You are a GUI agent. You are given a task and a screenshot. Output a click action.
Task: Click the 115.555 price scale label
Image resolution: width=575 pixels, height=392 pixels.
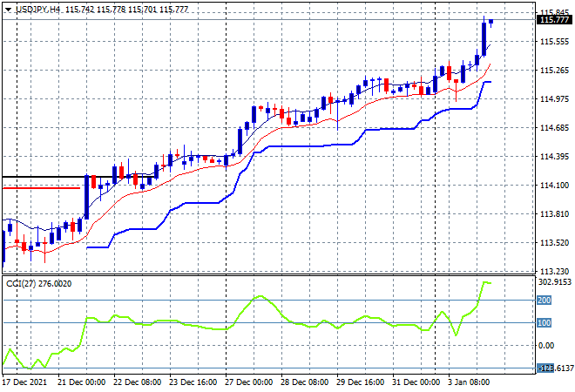tap(554, 42)
